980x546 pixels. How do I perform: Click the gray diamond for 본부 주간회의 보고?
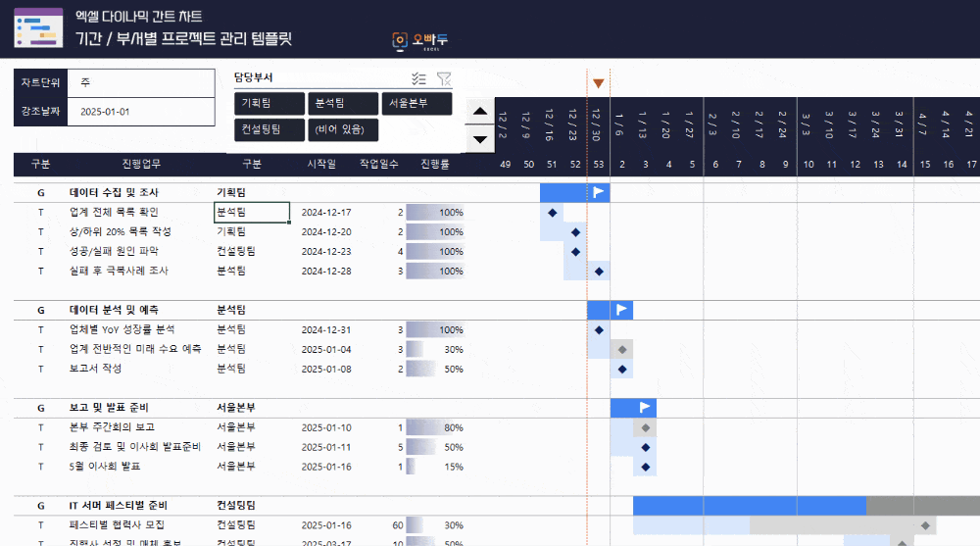(645, 427)
